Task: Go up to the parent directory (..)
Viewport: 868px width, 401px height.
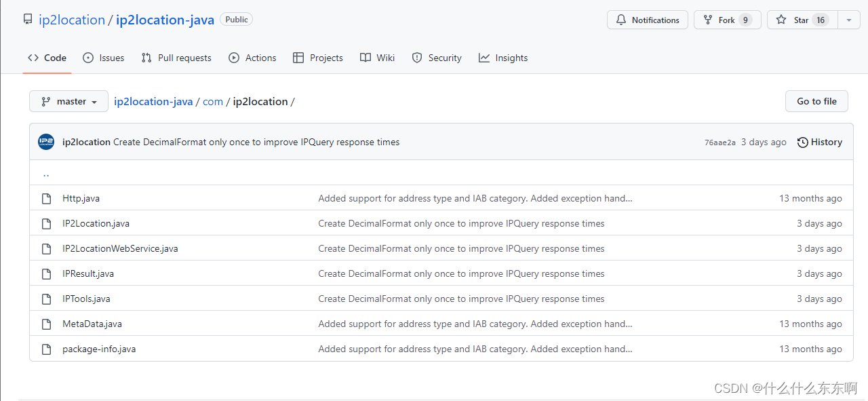Action: click(x=46, y=174)
